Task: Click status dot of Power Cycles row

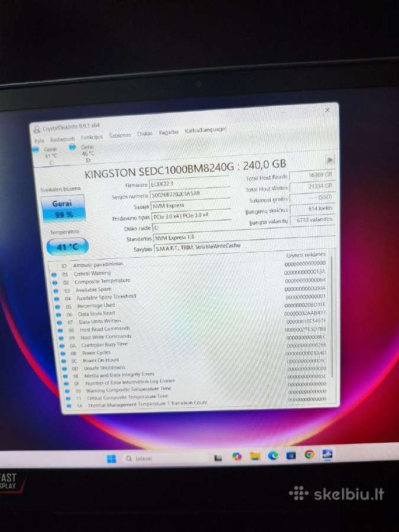Action: pos(63,354)
